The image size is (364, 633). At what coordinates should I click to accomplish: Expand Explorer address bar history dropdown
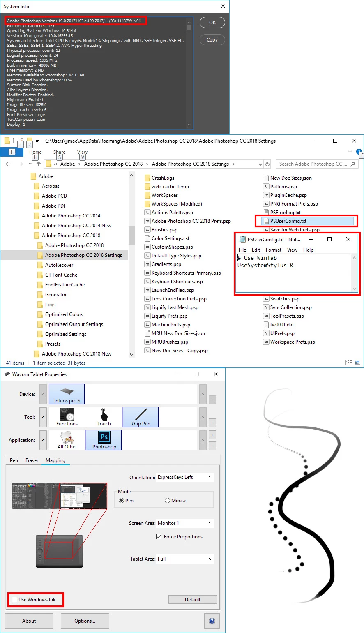pyautogui.click(x=260, y=164)
